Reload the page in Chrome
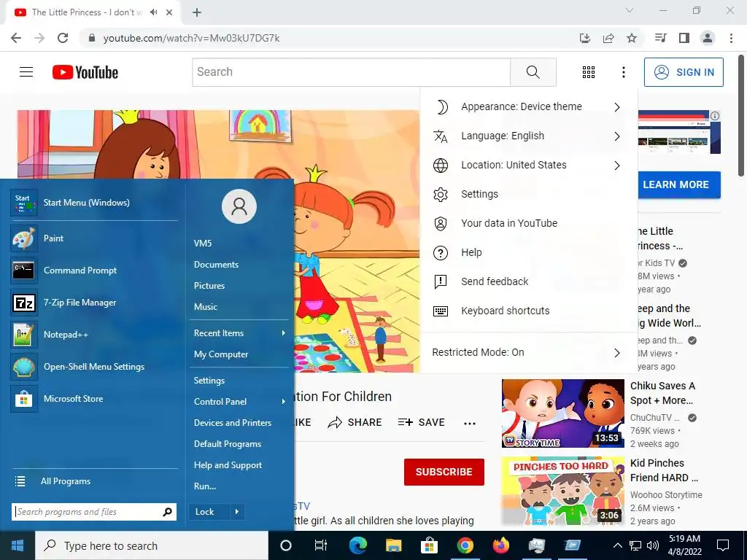 tap(63, 38)
